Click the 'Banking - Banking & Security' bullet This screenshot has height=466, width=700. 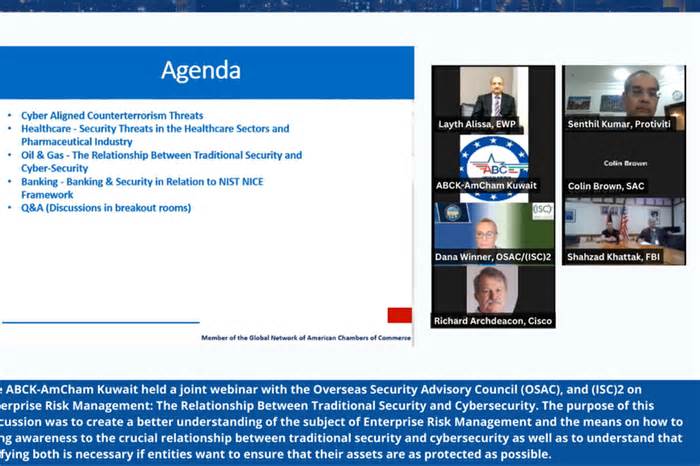[142, 188]
